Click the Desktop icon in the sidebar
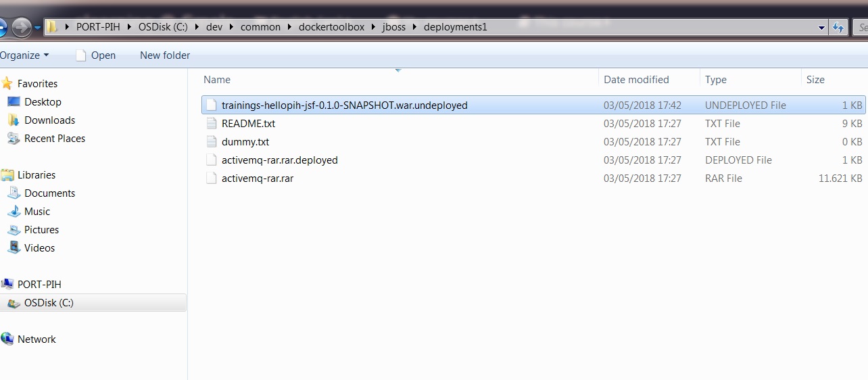 [14, 101]
